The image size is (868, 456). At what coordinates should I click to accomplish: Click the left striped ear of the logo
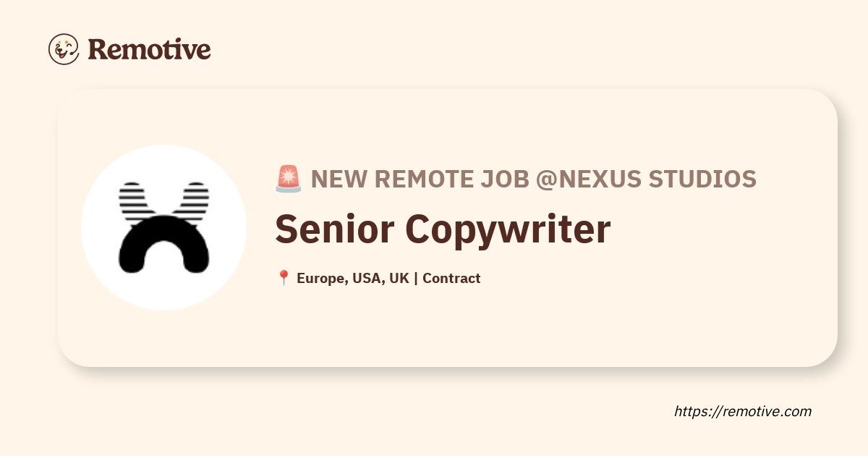pos(137,201)
